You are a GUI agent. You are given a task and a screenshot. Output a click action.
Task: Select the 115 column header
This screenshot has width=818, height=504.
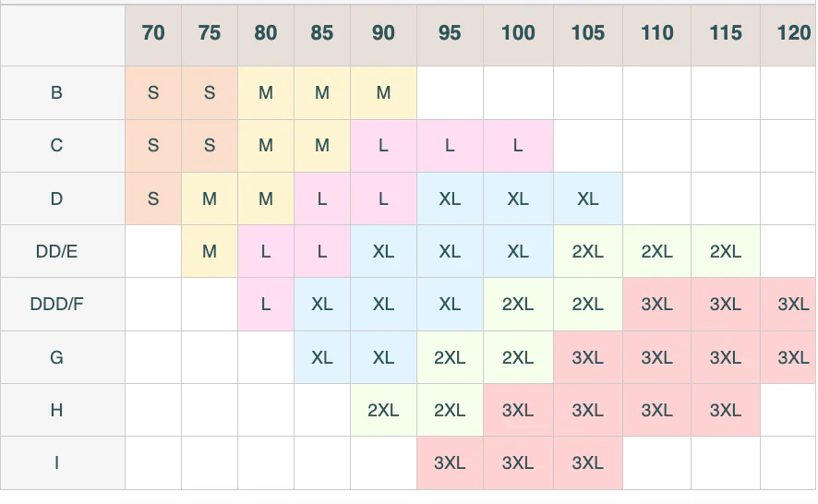coord(726,33)
